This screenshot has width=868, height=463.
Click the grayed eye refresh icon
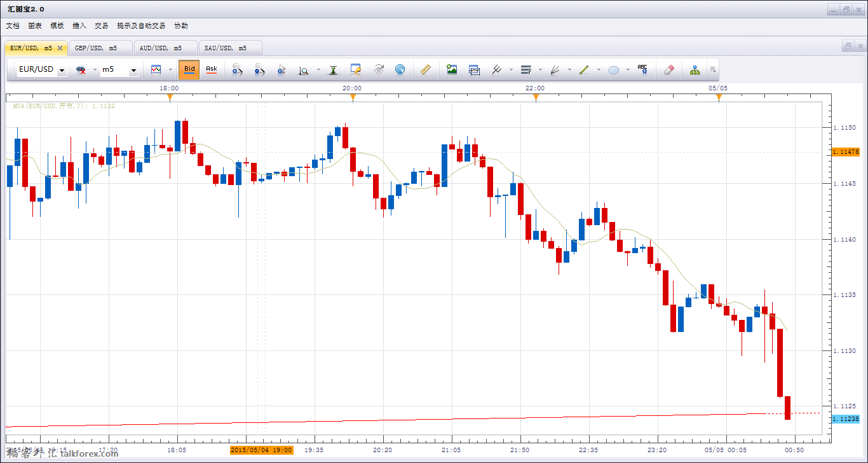coord(379,69)
